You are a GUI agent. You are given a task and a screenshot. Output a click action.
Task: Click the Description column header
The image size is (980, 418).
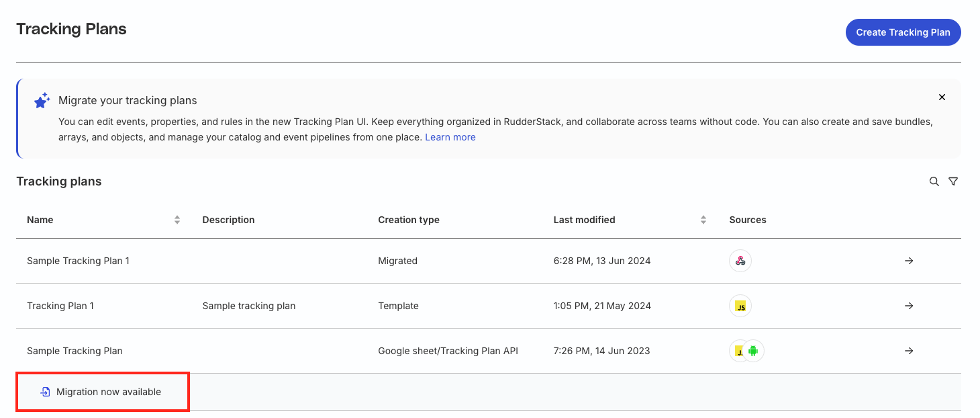coord(229,220)
